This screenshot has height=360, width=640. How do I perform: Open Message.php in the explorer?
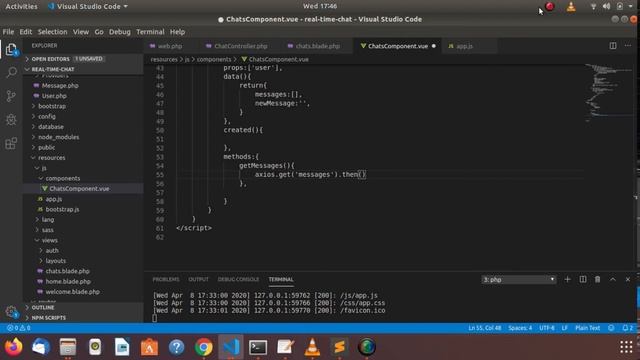pyautogui.click(x=60, y=86)
